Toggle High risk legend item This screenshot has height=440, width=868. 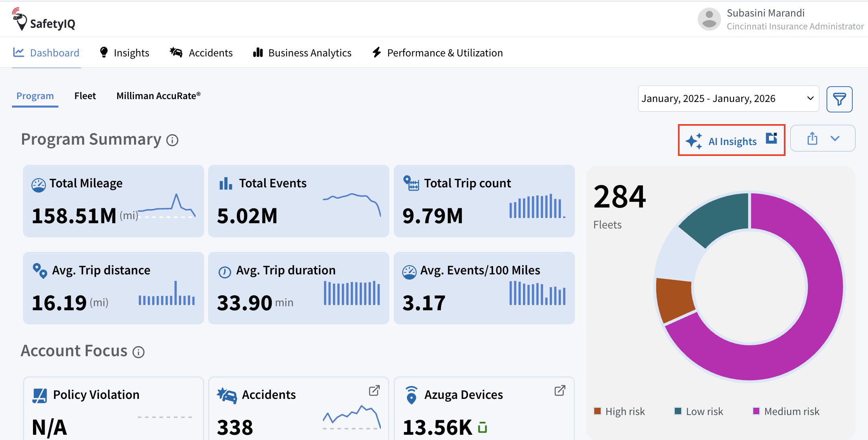pyautogui.click(x=620, y=411)
